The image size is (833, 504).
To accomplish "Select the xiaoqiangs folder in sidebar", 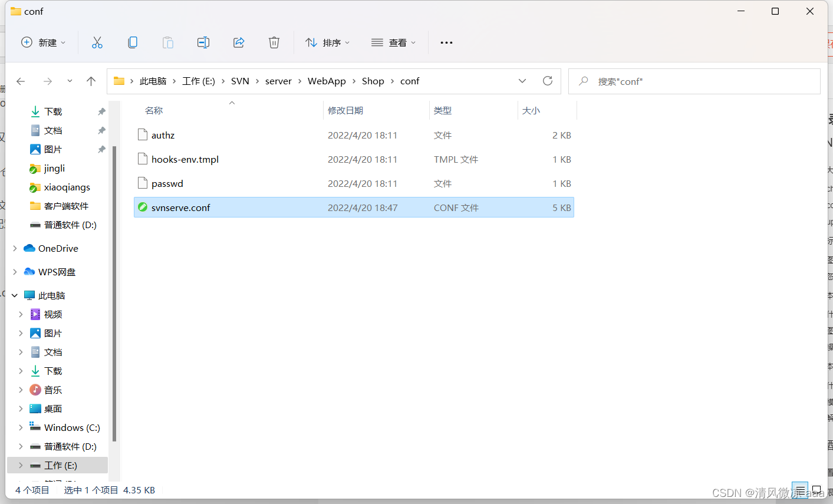I will (60, 187).
